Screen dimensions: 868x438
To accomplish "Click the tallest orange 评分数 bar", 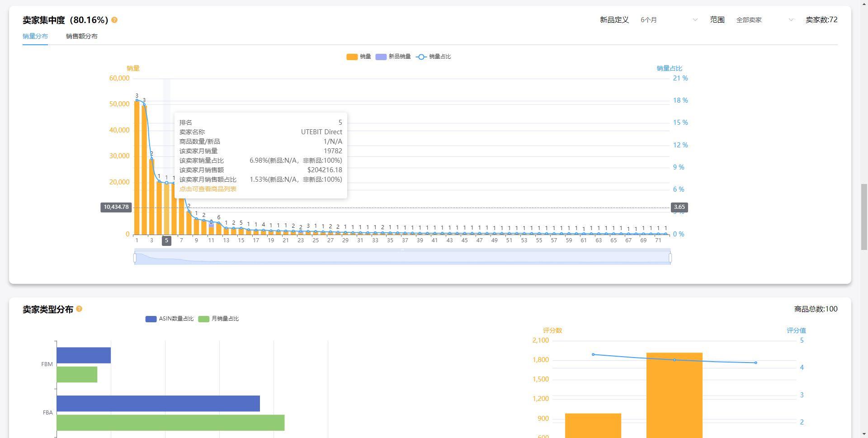I will tap(675, 395).
